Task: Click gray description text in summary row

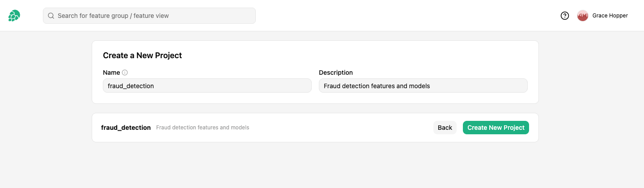Action: tap(203, 128)
